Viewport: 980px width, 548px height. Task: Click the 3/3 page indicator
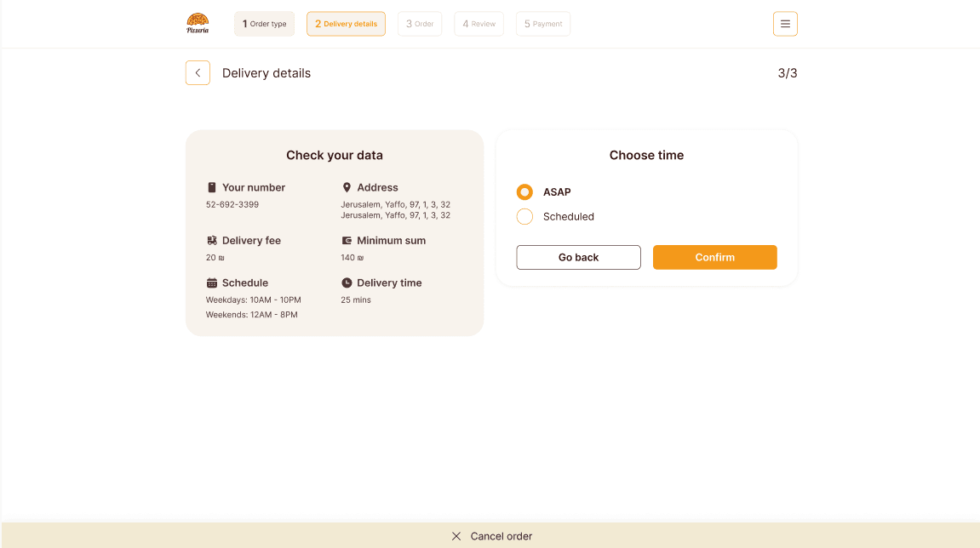(788, 73)
